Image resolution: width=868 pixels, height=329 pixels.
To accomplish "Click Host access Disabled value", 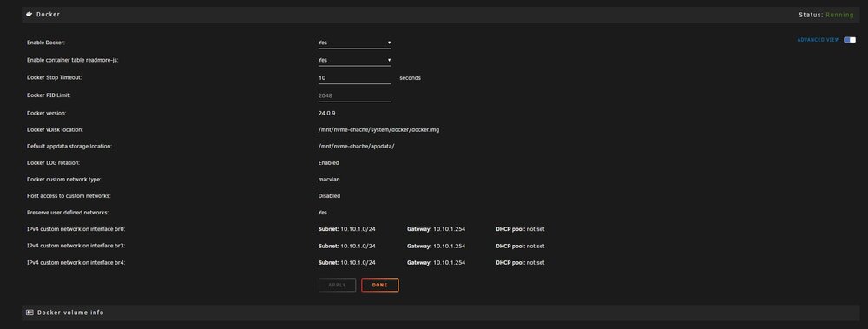I will point(329,196).
